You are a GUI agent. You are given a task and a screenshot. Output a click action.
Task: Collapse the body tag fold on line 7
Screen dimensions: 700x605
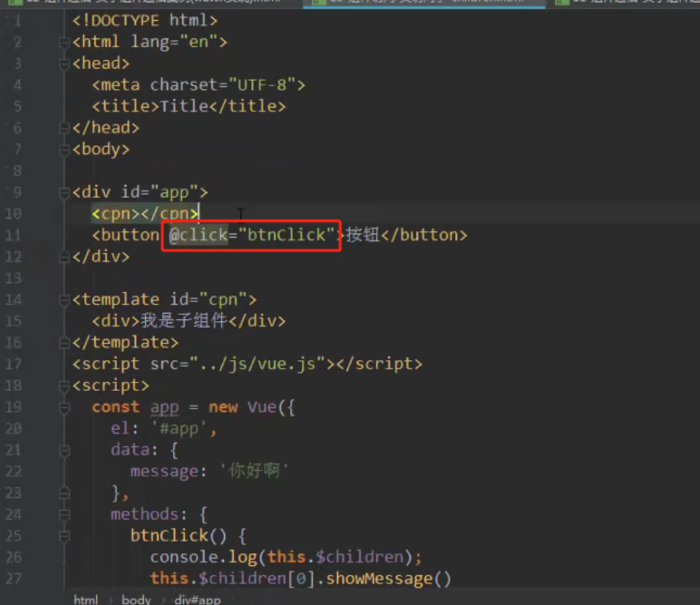click(64, 150)
